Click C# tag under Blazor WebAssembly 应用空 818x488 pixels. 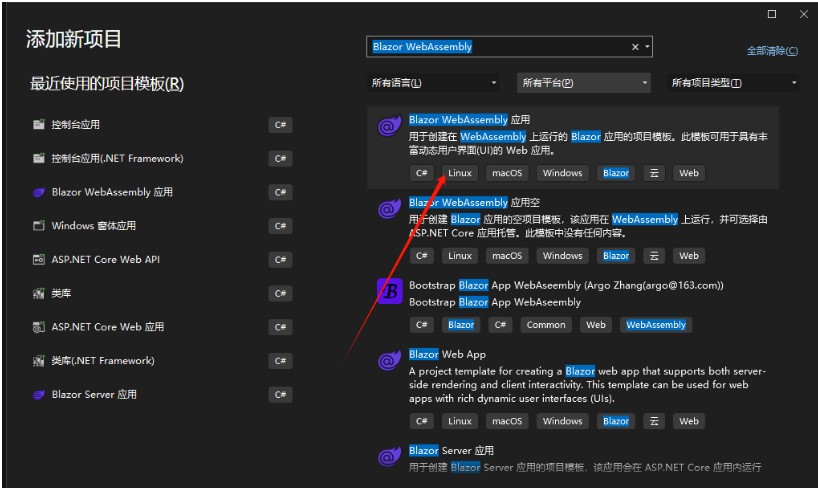tap(422, 256)
